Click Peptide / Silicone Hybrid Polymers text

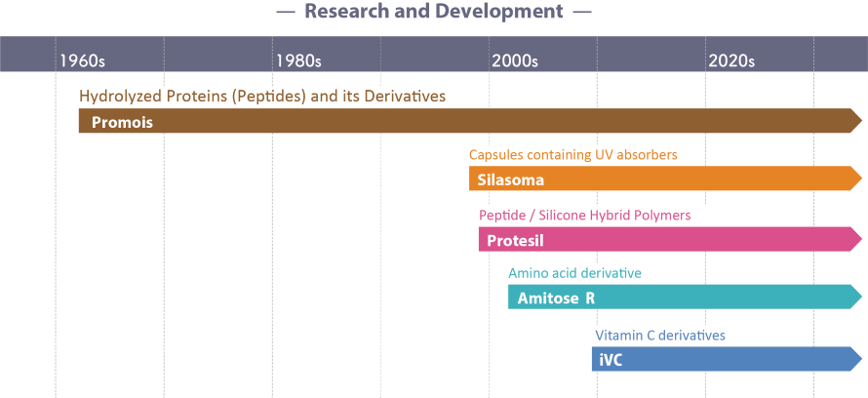point(584,215)
